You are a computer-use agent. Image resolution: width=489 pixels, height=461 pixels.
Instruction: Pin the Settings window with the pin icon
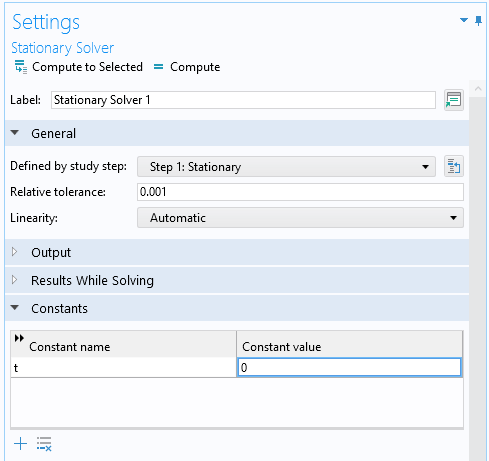click(x=478, y=21)
